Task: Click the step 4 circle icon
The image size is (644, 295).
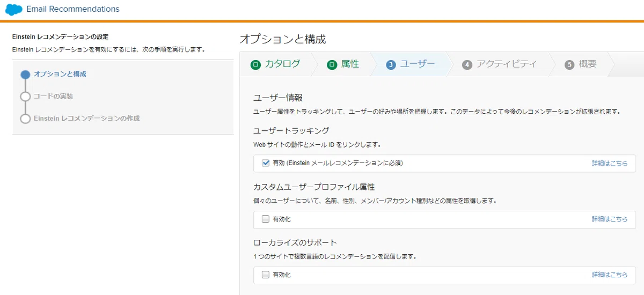Action: tap(467, 64)
